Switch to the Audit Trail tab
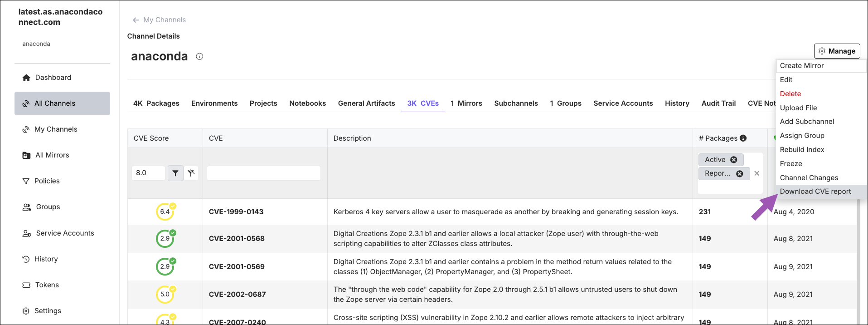The height and width of the screenshot is (325, 868). pos(718,103)
